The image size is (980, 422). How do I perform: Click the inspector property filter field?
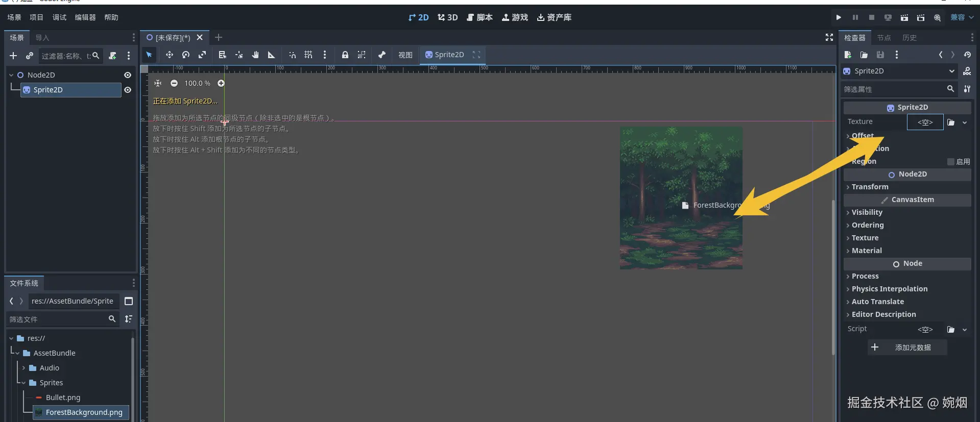coord(899,89)
